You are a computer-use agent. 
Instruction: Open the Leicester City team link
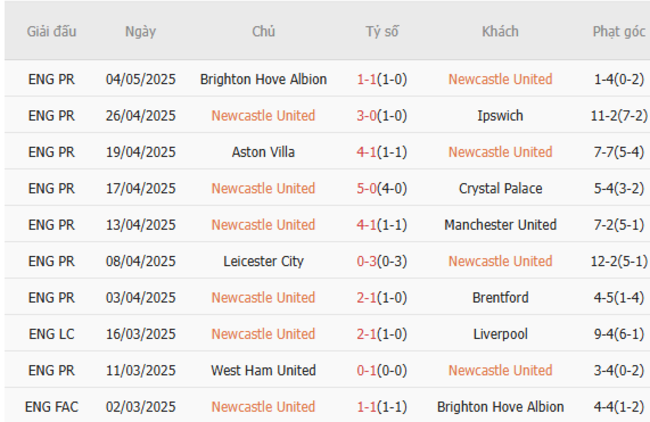263,261
